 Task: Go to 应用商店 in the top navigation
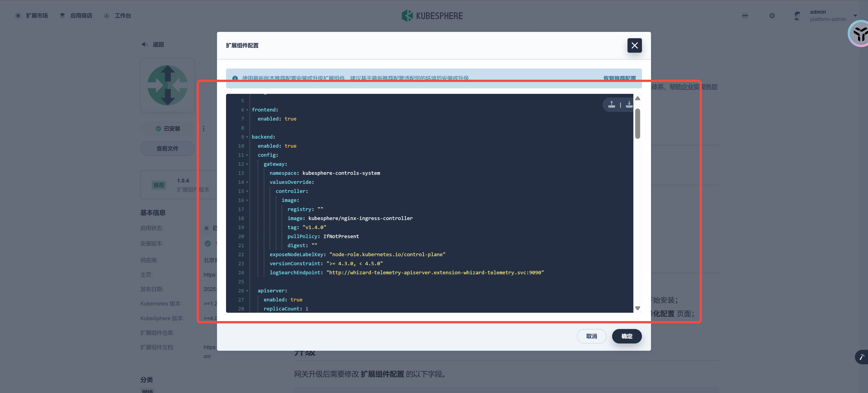[76, 16]
